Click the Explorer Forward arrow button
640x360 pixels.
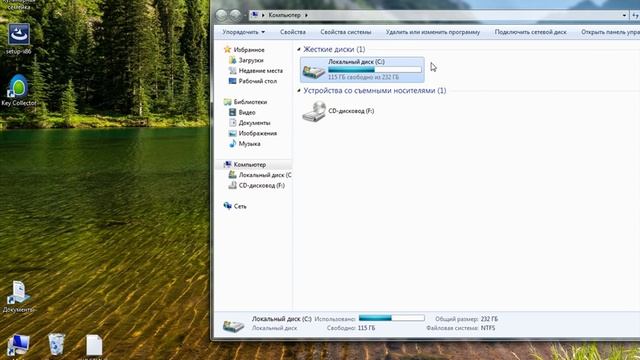click(235, 16)
